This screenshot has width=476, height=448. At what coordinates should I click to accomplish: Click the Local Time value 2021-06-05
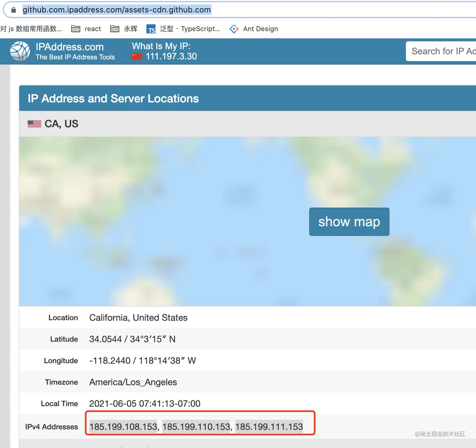point(145,404)
